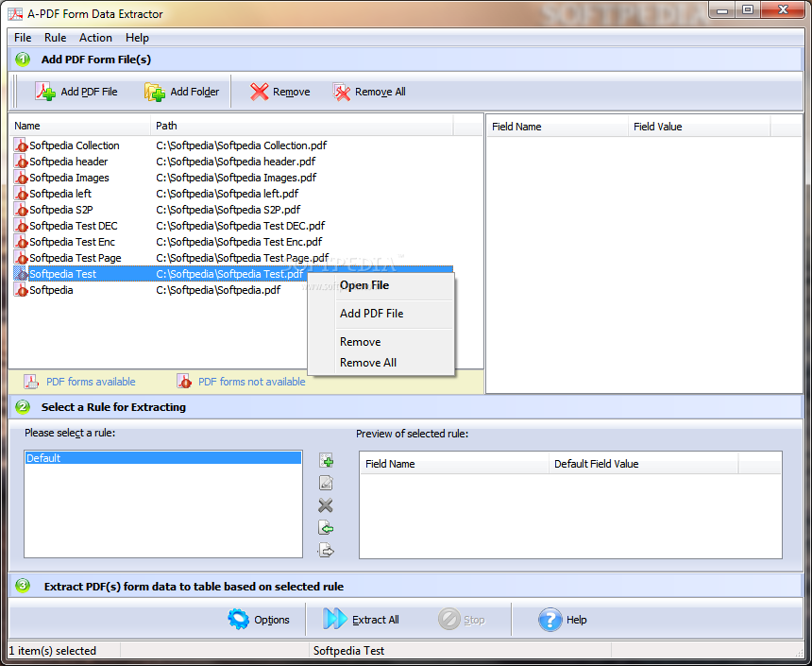Click the PDF icon beside Softpedia Test DEC
Screen dimensions: 812x666
21,226
